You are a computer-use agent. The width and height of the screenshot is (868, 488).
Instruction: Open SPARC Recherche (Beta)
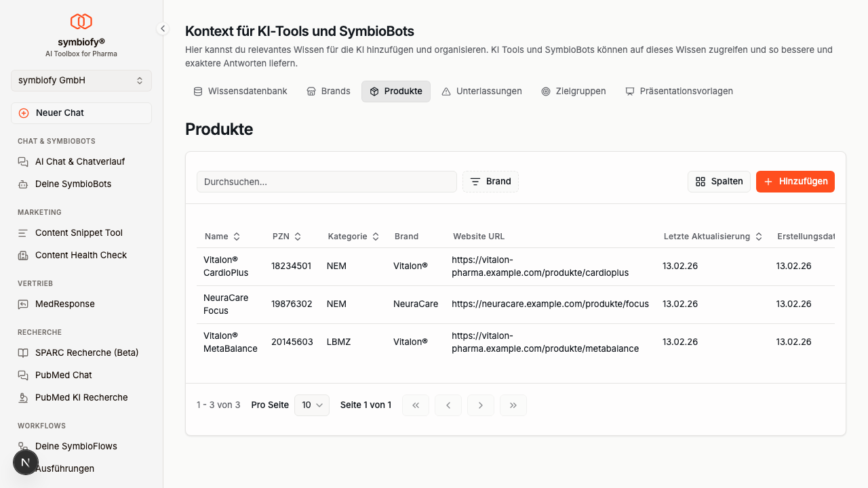pos(87,352)
